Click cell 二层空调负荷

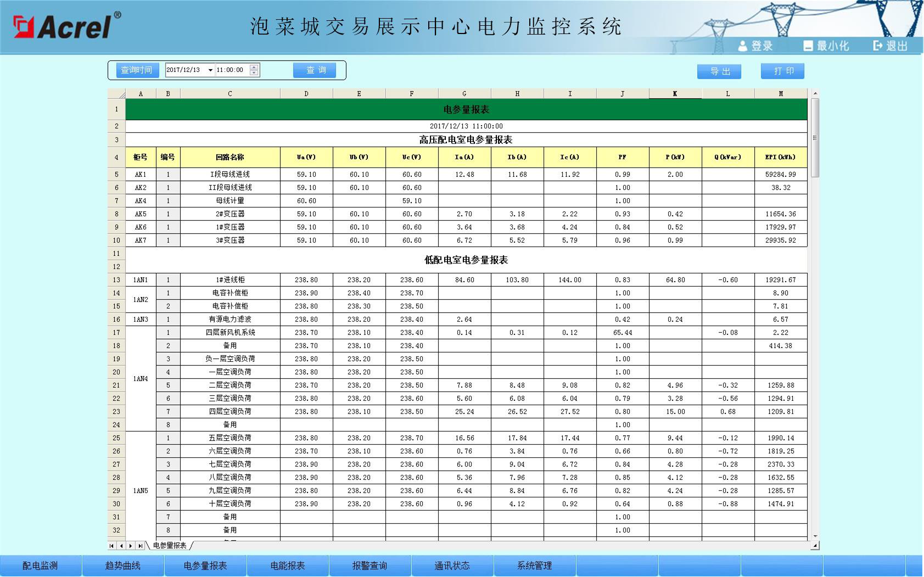pyautogui.click(x=230, y=385)
